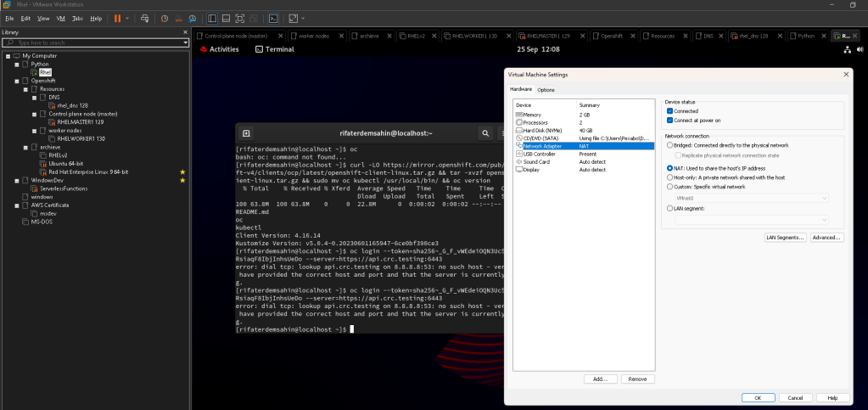Click the yellow star beside Red Hat Enterprise Linux 9

[x=182, y=171]
